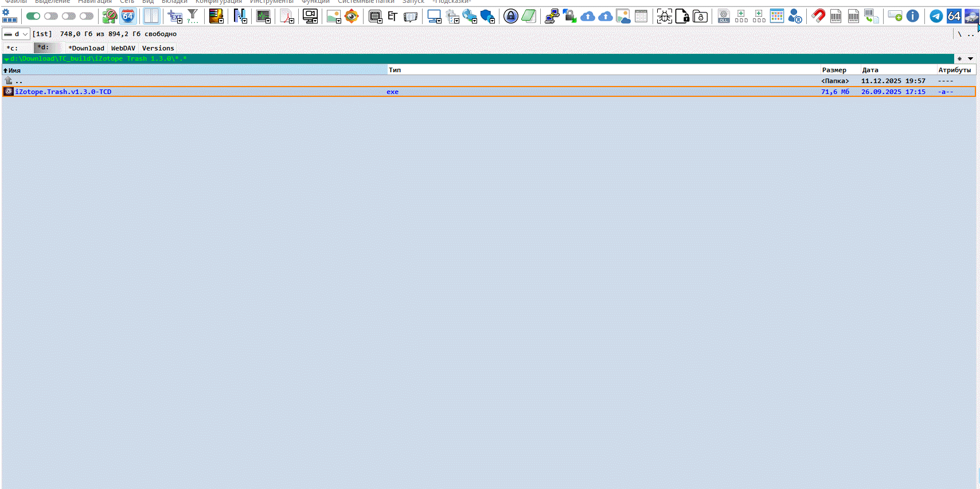Click the table columns layout icon
The image size is (980, 489).
click(x=641, y=16)
